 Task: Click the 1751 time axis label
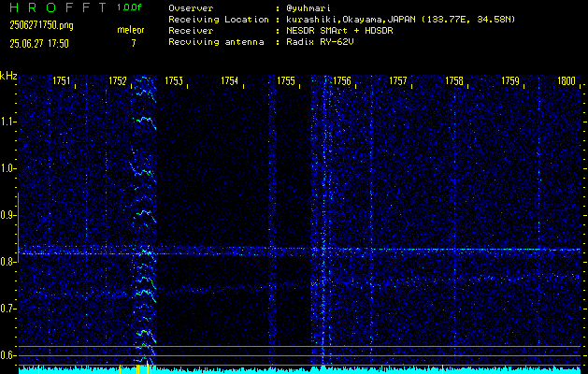pos(61,80)
